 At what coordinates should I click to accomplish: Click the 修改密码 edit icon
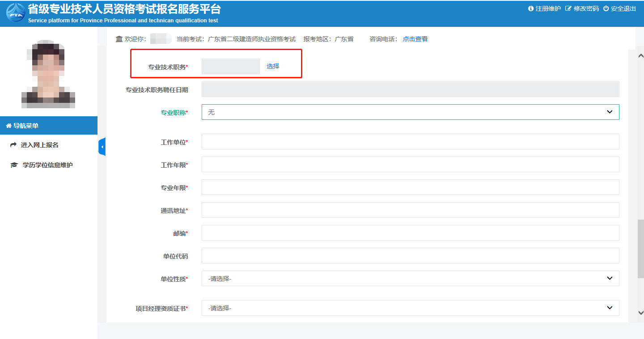tap(568, 8)
